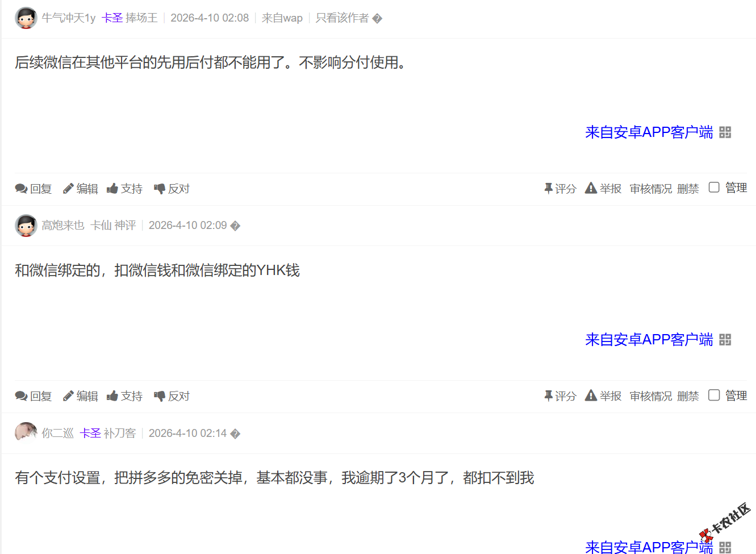Image resolution: width=756 pixels, height=554 pixels.
Task: Click the grid icon beside 来自安卓APP客户端 in the first post
Action: pyautogui.click(x=725, y=132)
